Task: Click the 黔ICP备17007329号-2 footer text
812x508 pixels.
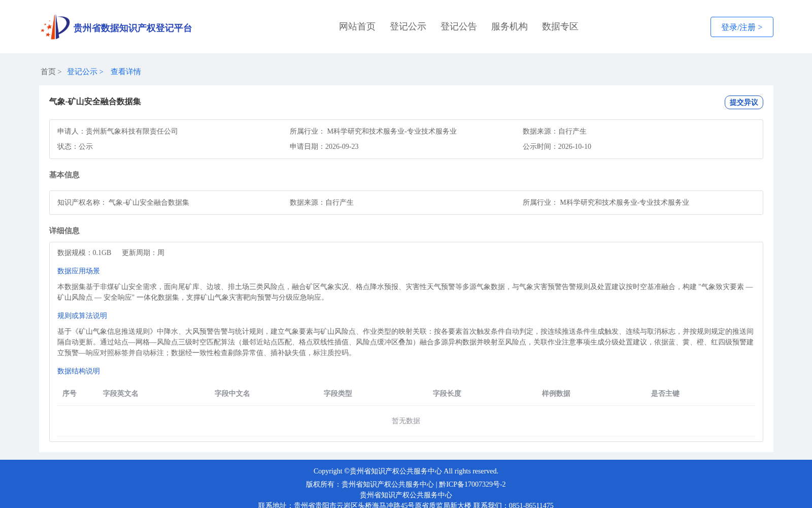Action: (x=472, y=484)
